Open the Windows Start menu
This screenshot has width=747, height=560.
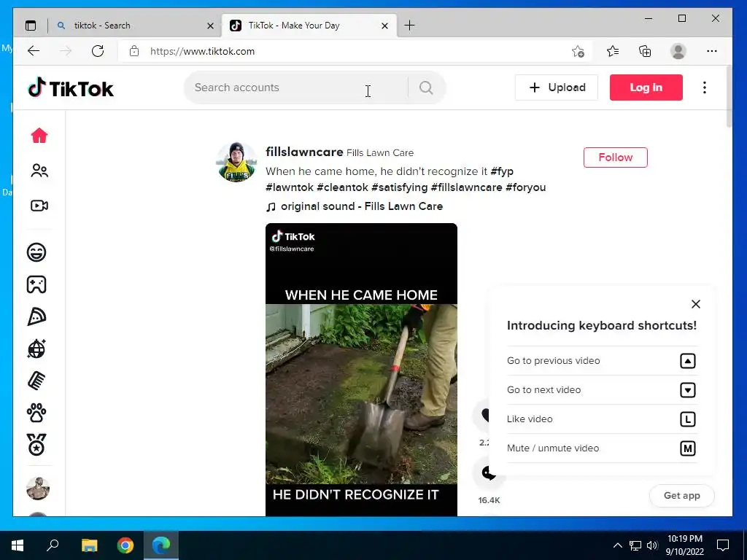(18, 545)
